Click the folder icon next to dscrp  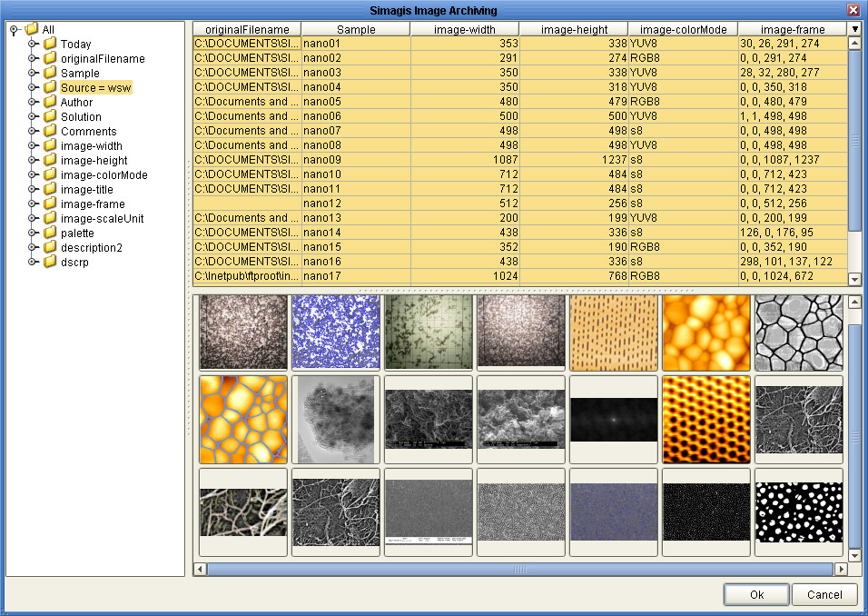coord(50,262)
